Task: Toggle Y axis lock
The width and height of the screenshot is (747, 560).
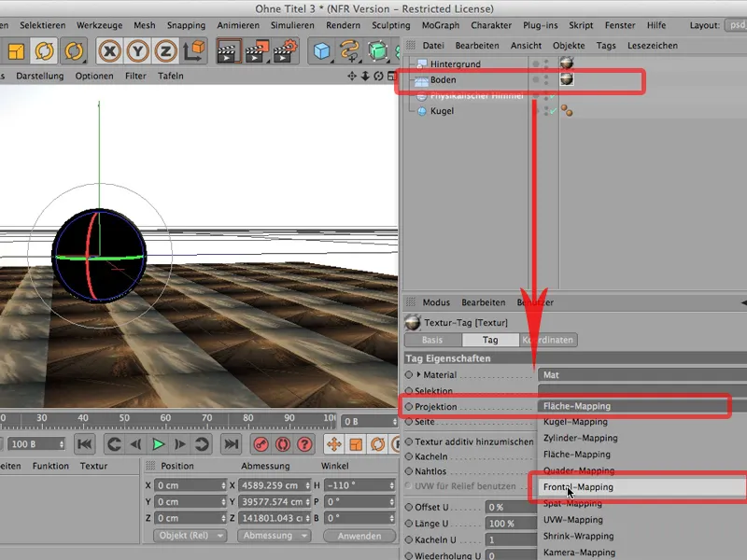Action: tap(137, 51)
